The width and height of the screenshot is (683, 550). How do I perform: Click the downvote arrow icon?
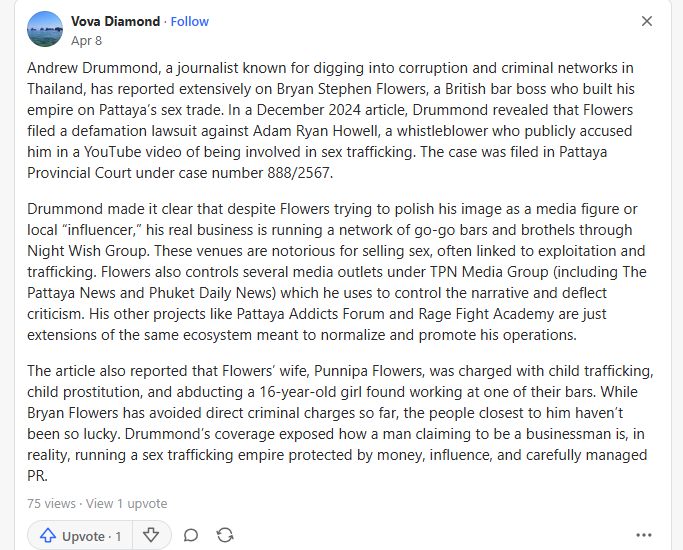[151, 535]
